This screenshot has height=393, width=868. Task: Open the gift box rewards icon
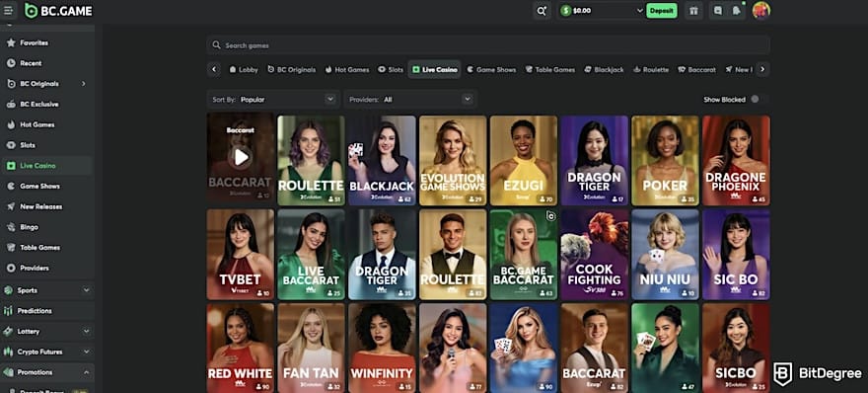pos(693,11)
